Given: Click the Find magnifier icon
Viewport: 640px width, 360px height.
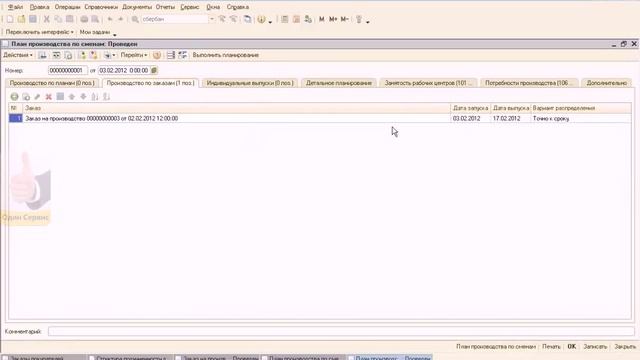Looking at the screenshot, I should click(x=135, y=19).
